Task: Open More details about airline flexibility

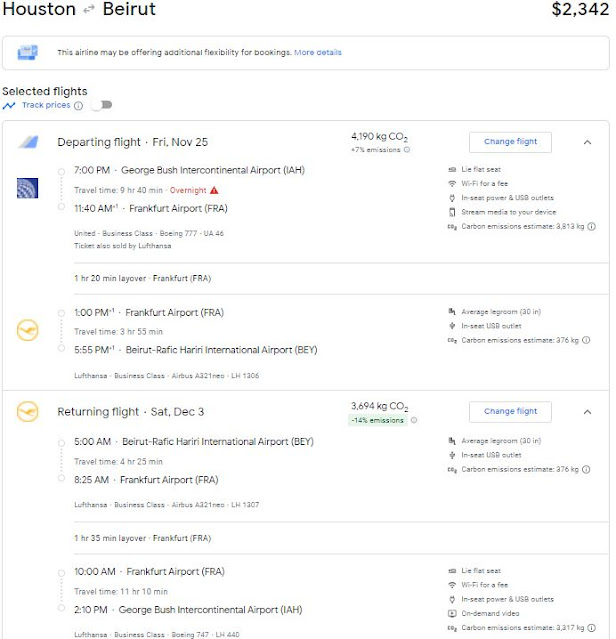Action: coord(317,52)
